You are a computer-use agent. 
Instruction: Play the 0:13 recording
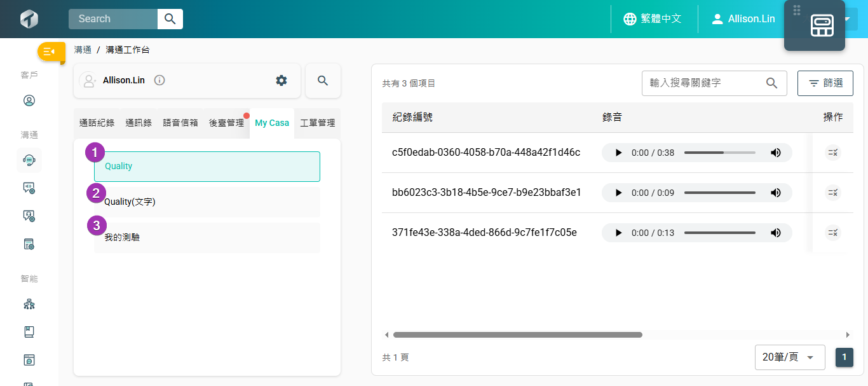pyautogui.click(x=618, y=233)
